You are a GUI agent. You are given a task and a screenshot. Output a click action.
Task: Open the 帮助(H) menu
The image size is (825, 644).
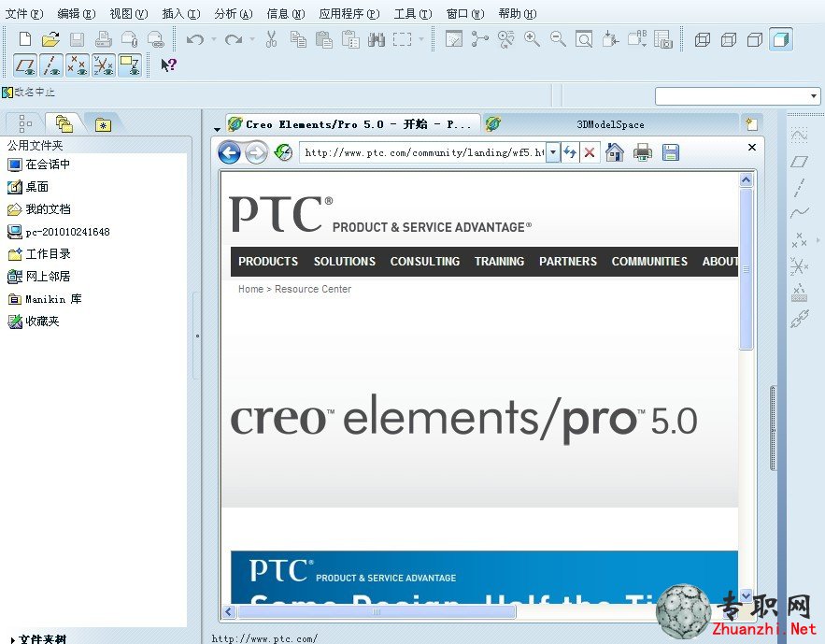click(518, 14)
